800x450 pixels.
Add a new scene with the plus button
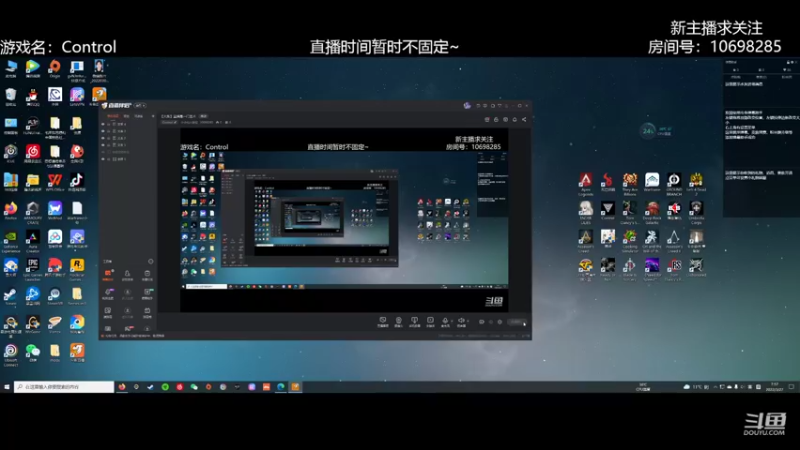coord(153,116)
